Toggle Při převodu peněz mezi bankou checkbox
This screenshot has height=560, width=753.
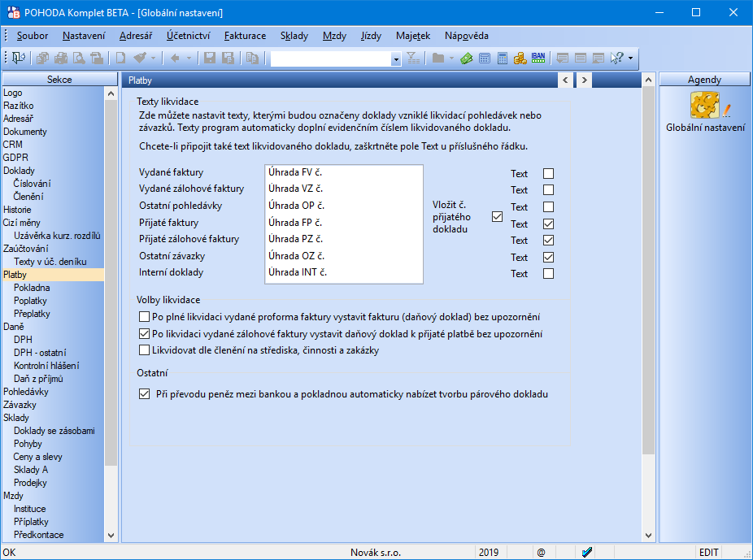coord(144,394)
